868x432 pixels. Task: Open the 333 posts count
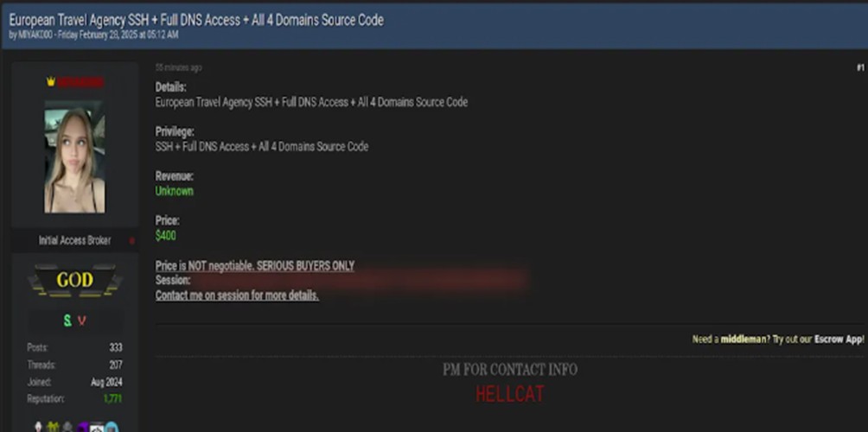(116, 347)
